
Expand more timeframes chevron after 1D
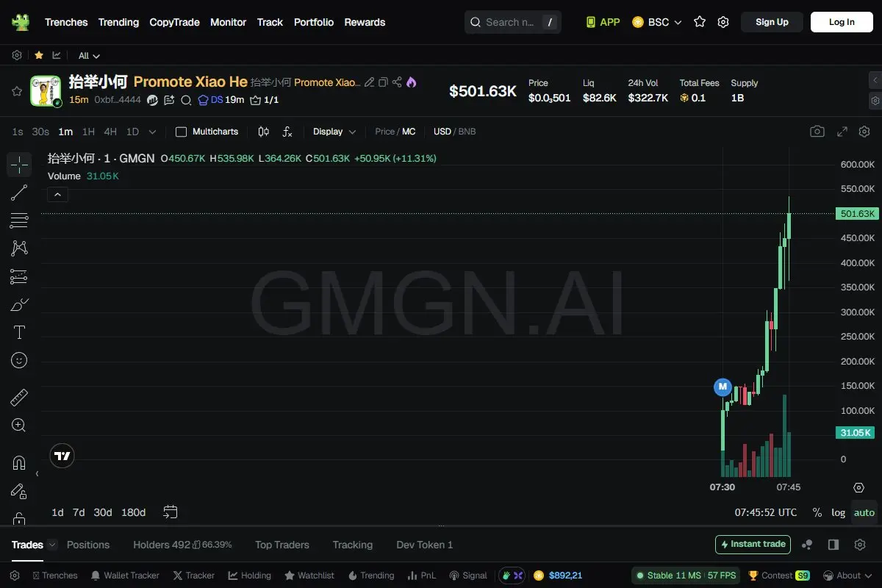(x=152, y=132)
